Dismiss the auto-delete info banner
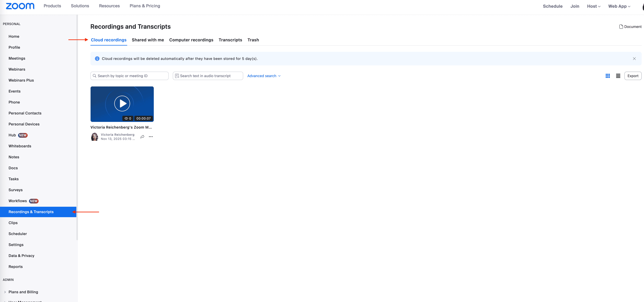 click(634, 59)
